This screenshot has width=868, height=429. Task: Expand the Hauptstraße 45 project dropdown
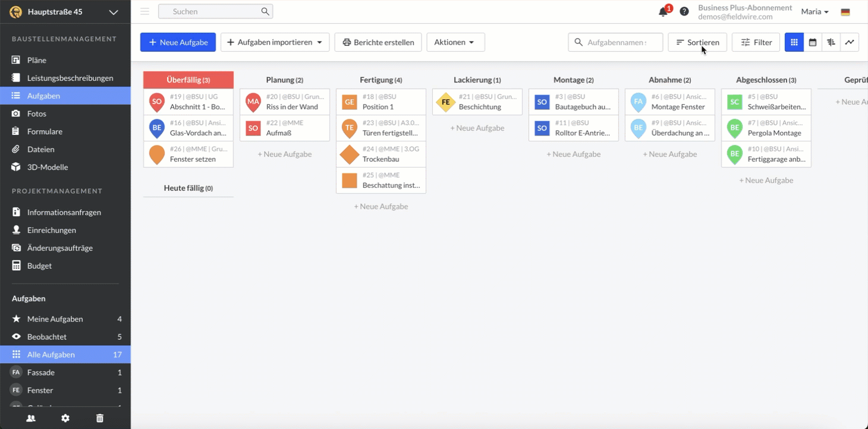pyautogui.click(x=114, y=12)
